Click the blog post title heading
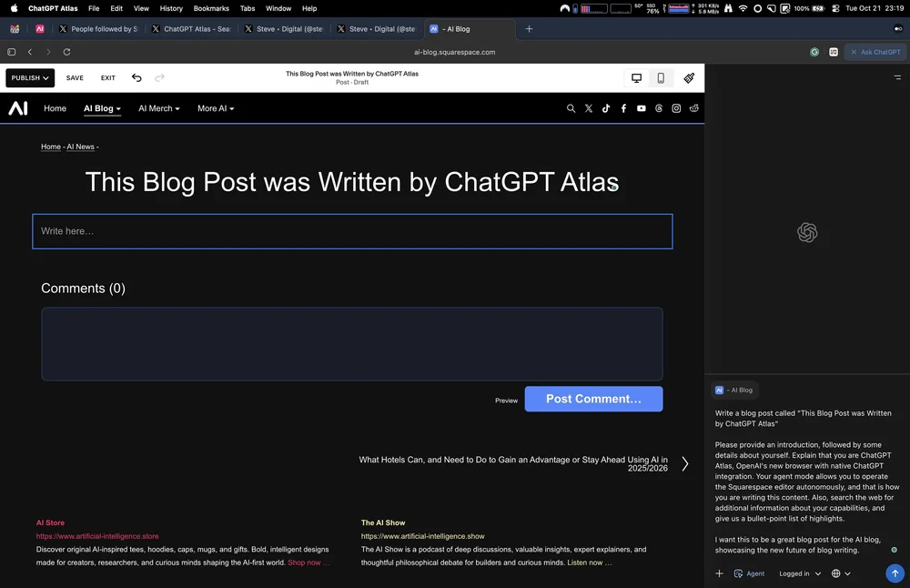Viewport: 910px width, 588px height. pyautogui.click(x=351, y=182)
